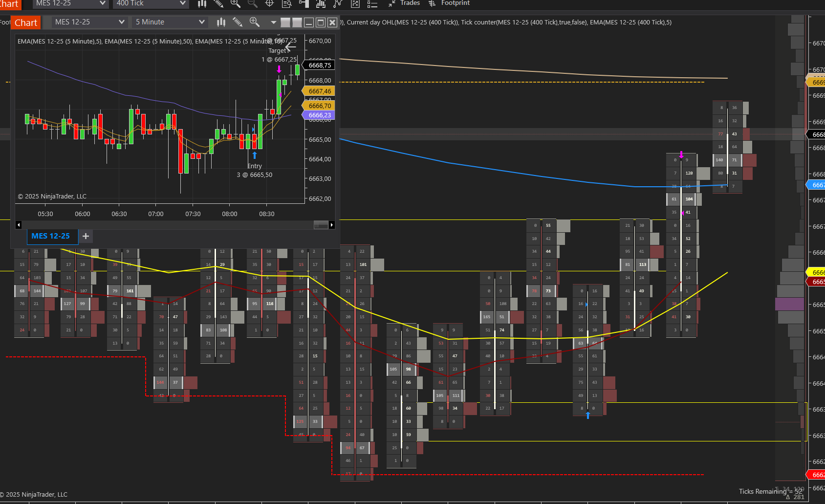Image resolution: width=825 pixels, height=504 pixels.
Task: Click the Trades button in the main toolbar
Action: pyautogui.click(x=404, y=3)
